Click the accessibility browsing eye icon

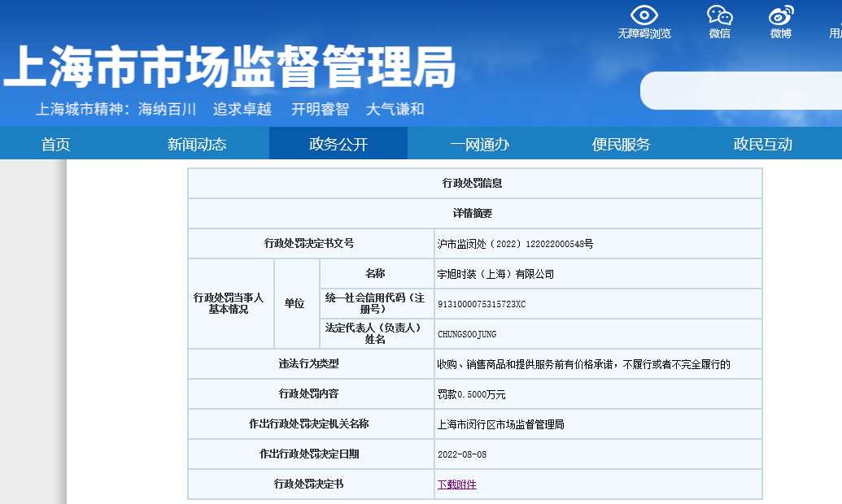point(643,15)
